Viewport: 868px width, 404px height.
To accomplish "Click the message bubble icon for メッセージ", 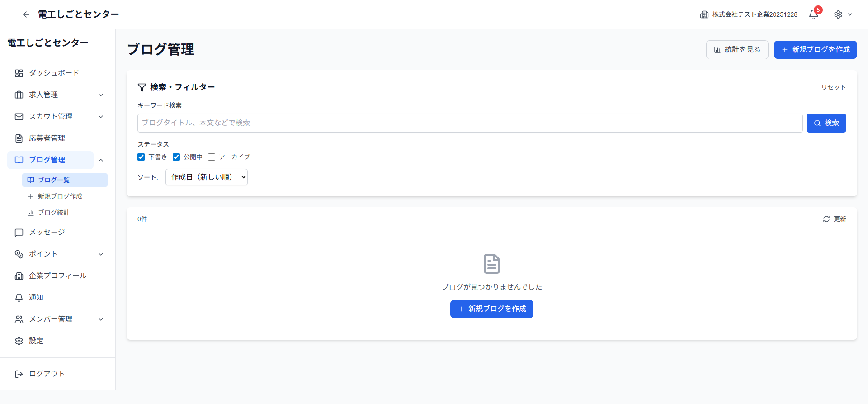I will [x=19, y=233].
